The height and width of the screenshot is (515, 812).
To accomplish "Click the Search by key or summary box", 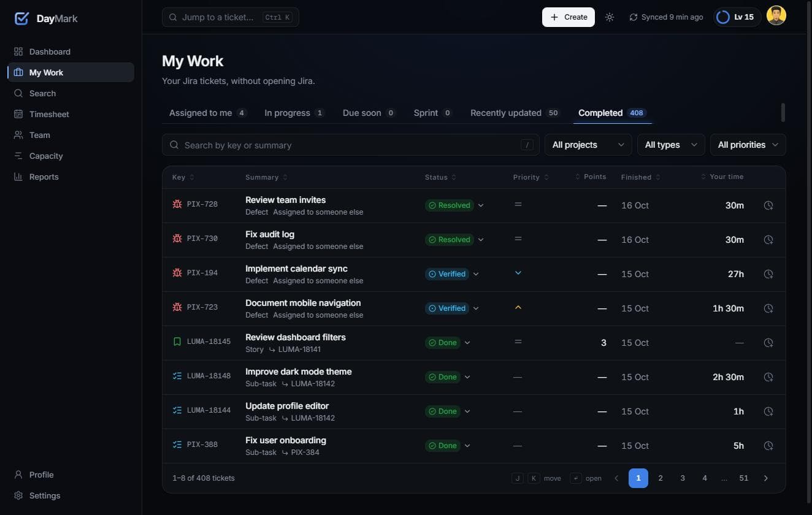I will pos(351,145).
